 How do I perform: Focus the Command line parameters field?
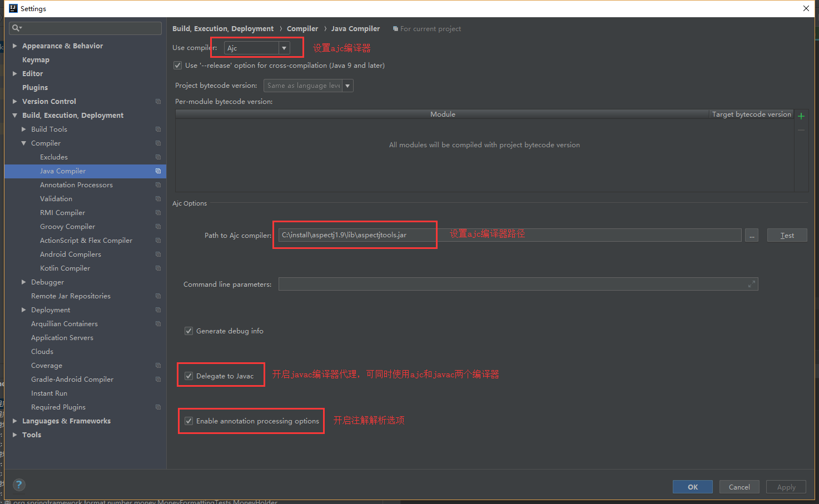(518, 284)
